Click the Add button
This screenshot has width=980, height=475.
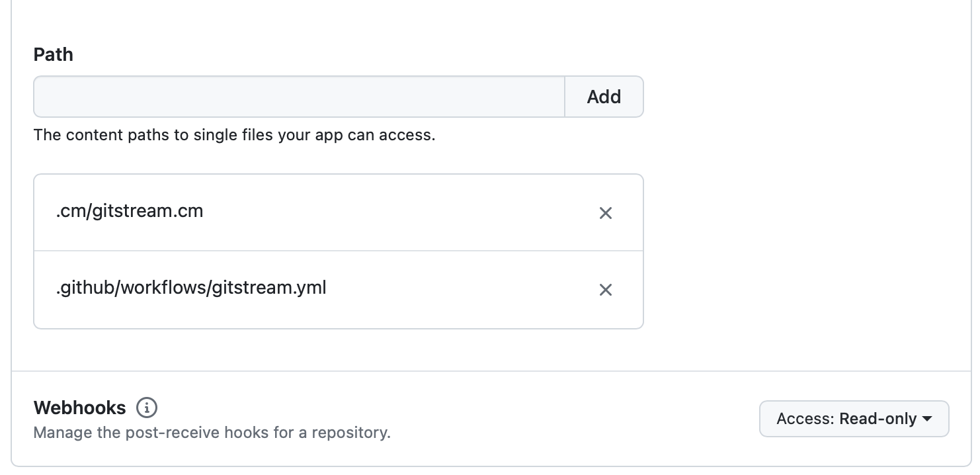tap(602, 97)
